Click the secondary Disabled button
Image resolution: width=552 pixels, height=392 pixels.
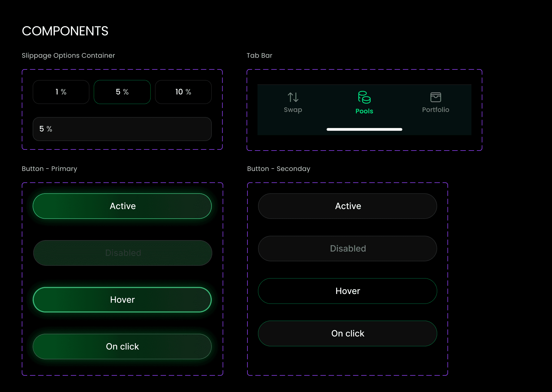tap(348, 248)
